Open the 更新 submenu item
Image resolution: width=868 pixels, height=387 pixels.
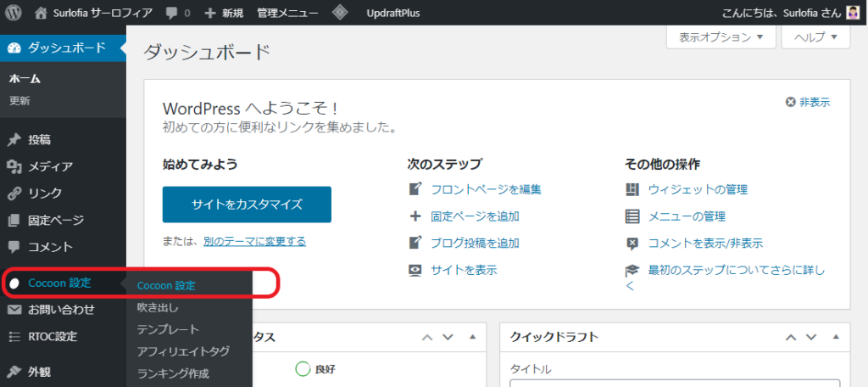tap(19, 101)
